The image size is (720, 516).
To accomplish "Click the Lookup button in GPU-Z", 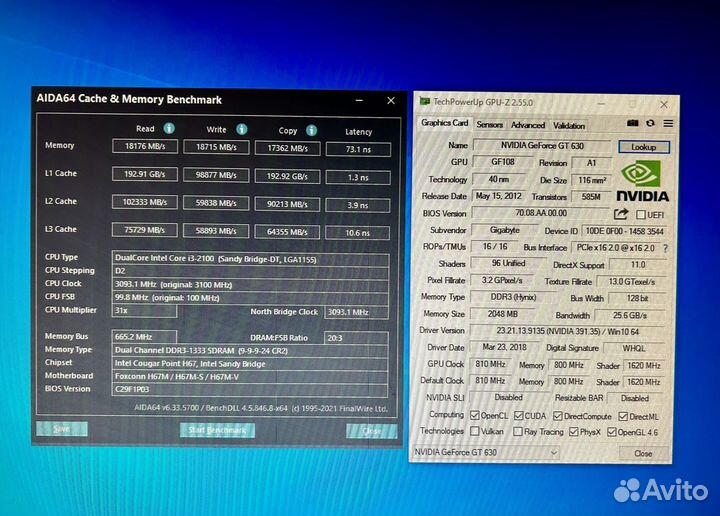I will click(x=644, y=147).
